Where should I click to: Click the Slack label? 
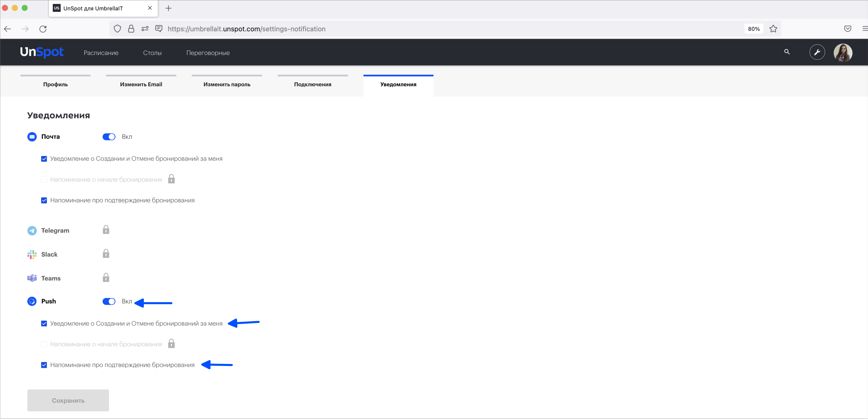[50, 255]
